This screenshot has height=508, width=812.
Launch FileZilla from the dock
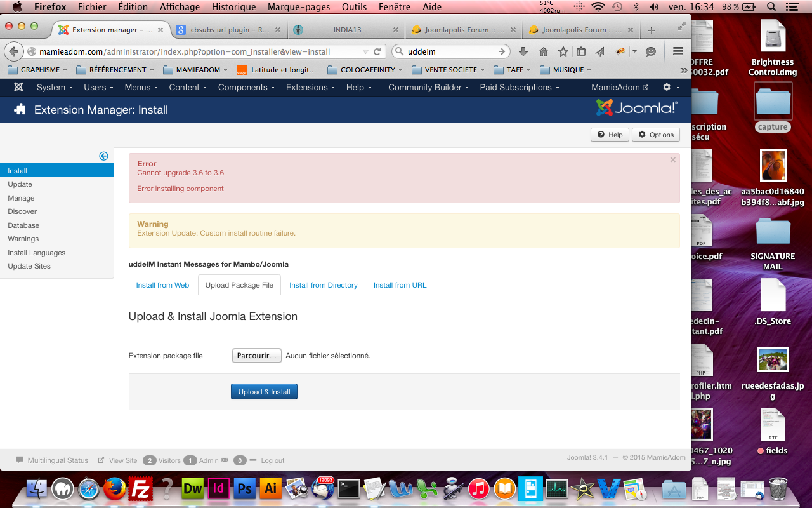coord(140,488)
